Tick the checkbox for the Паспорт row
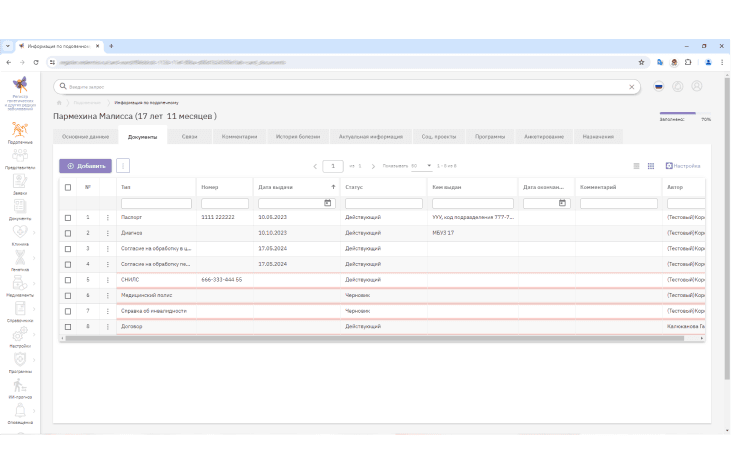The height and width of the screenshot is (473, 731). 68,218
